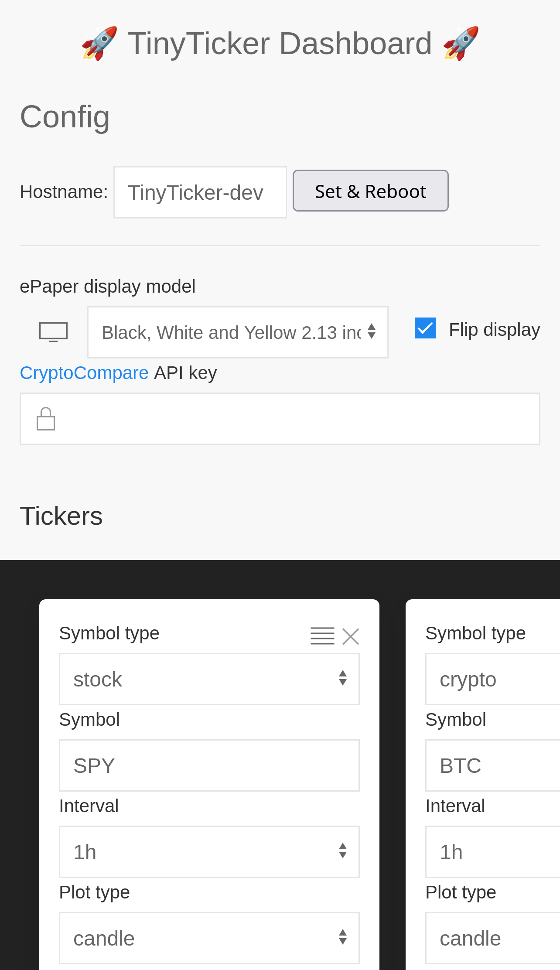Click the left rocket emoji in title
The height and width of the screenshot is (970, 560).
(99, 44)
